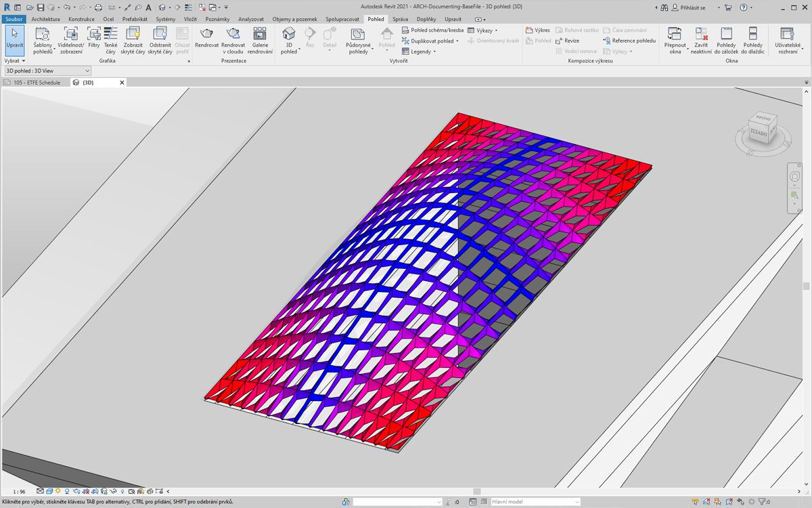Screen dimensions: 812x508
Task: Click the Help question mark icon
Action: pos(744,7)
